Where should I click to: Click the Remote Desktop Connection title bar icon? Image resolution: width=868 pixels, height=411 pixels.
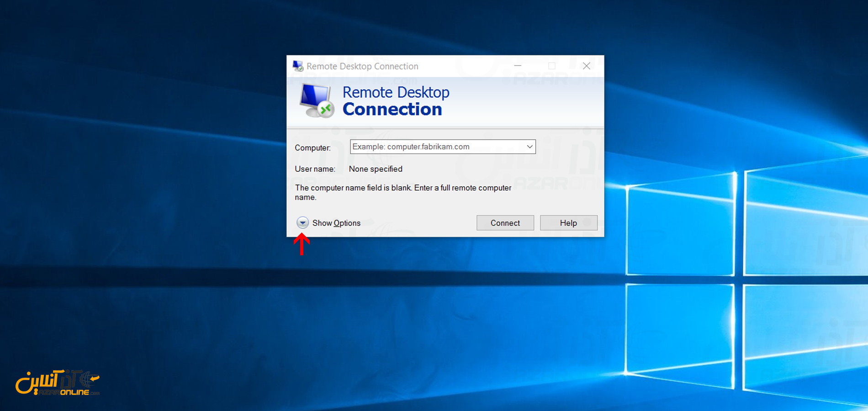tap(297, 66)
